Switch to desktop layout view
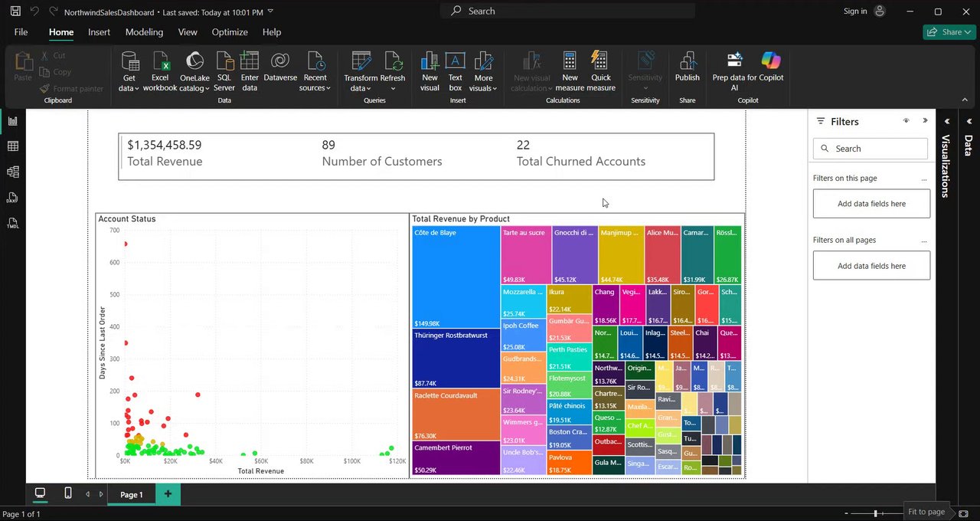 pos(40,493)
